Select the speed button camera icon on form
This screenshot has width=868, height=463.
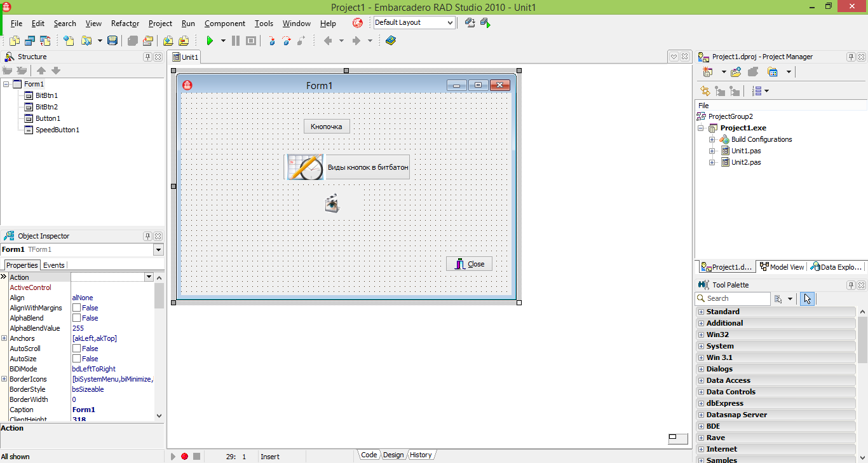[332, 204]
